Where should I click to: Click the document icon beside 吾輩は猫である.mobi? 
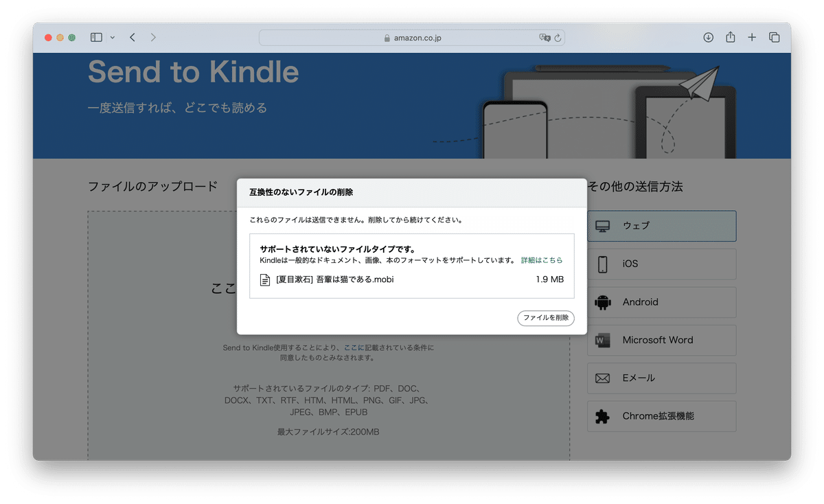265,280
